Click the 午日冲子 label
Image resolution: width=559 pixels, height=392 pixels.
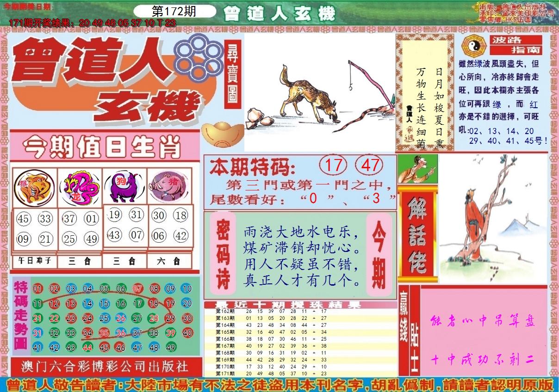tap(34, 261)
